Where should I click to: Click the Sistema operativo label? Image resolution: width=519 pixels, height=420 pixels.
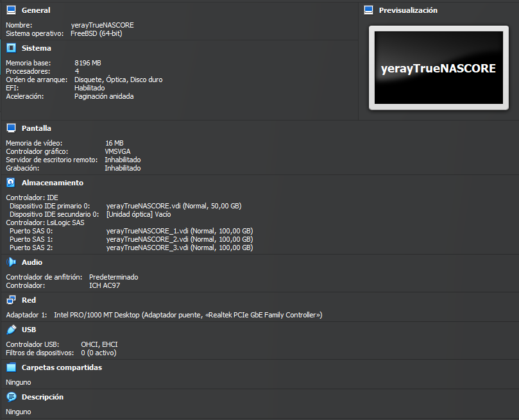point(35,33)
